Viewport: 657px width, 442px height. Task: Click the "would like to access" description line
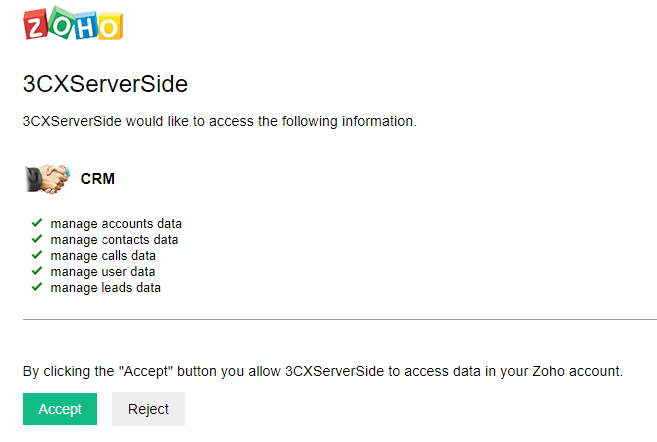[219, 122]
